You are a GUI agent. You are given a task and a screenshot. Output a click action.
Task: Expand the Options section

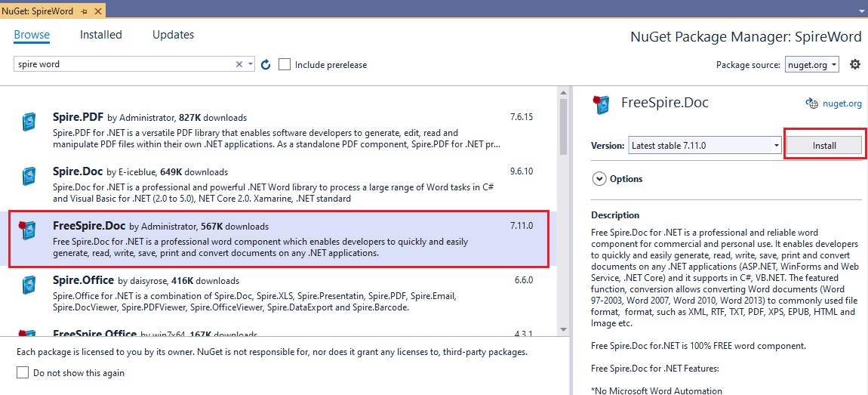pyautogui.click(x=599, y=179)
